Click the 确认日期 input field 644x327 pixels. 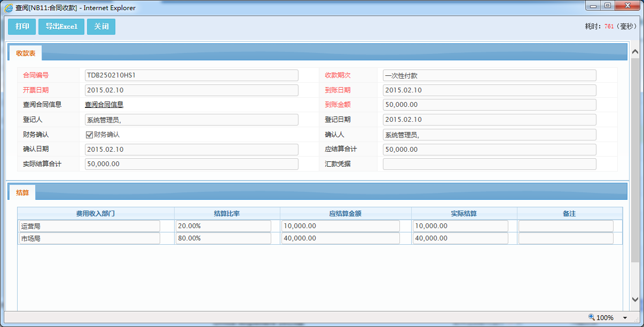(x=192, y=150)
